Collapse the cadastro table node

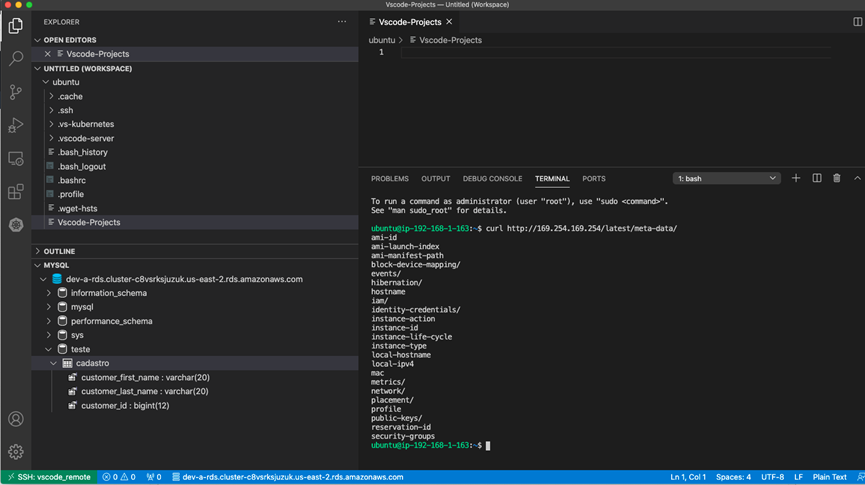(x=54, y=363)
